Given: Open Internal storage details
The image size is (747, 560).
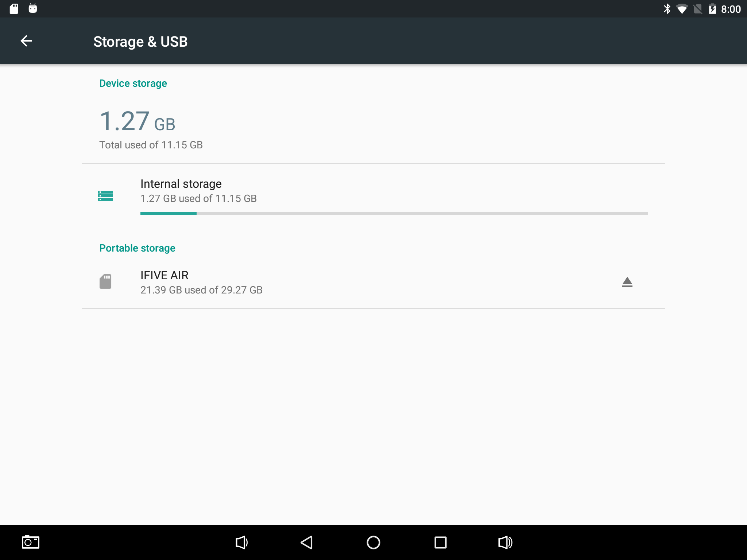Looking at the screenshot, I should click(373, 196).
